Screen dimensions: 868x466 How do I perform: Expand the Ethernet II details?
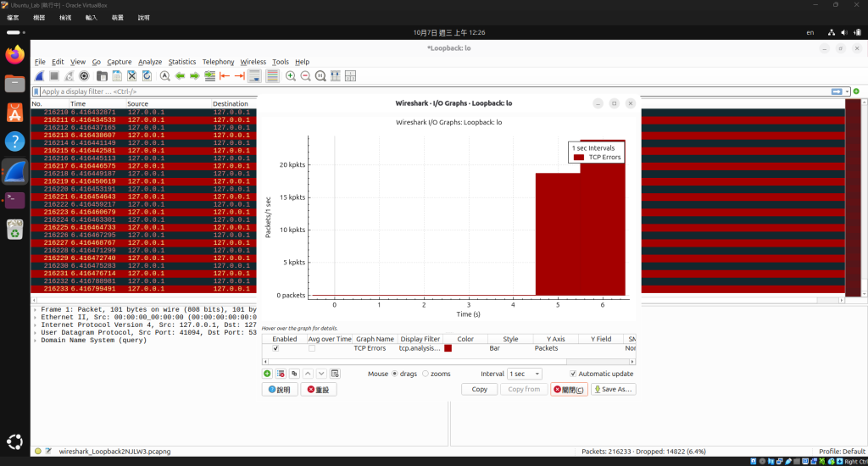click(36, 318)
